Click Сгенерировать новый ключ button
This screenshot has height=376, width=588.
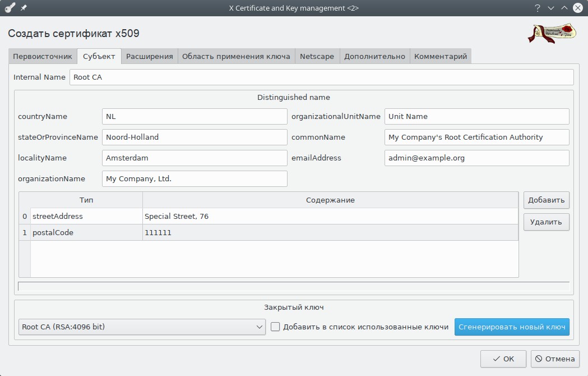[512, 327]
